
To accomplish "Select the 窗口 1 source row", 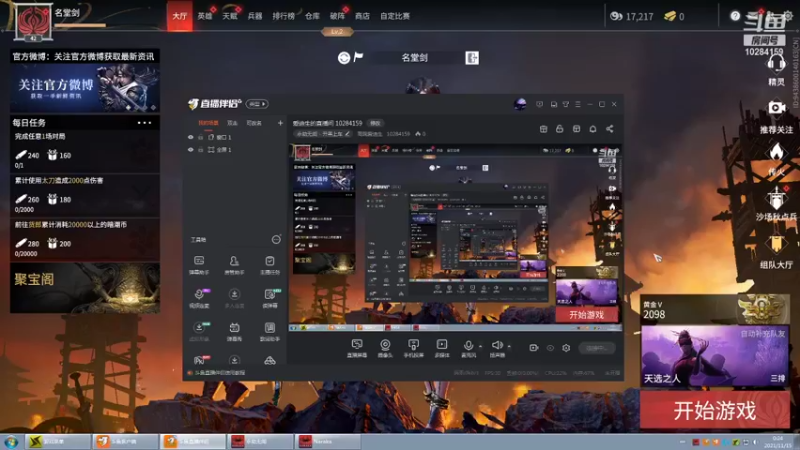I will pos(235,137).
